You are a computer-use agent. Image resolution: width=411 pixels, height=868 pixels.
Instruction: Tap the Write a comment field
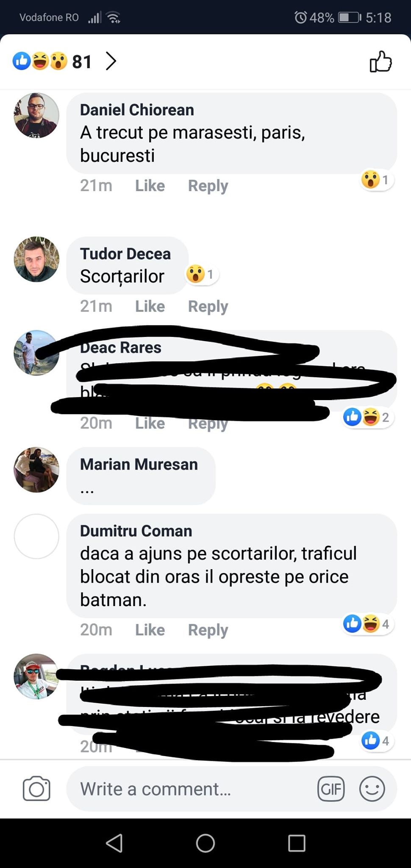[x=191, y=789]
